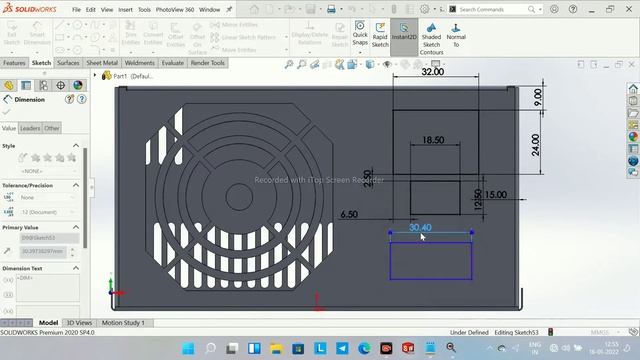
Task: Open the Edit menu
Action: [91, 9]
